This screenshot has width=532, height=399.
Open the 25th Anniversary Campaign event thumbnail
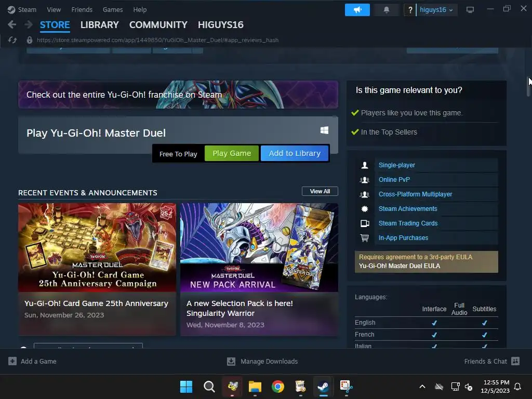coord(97,248)
